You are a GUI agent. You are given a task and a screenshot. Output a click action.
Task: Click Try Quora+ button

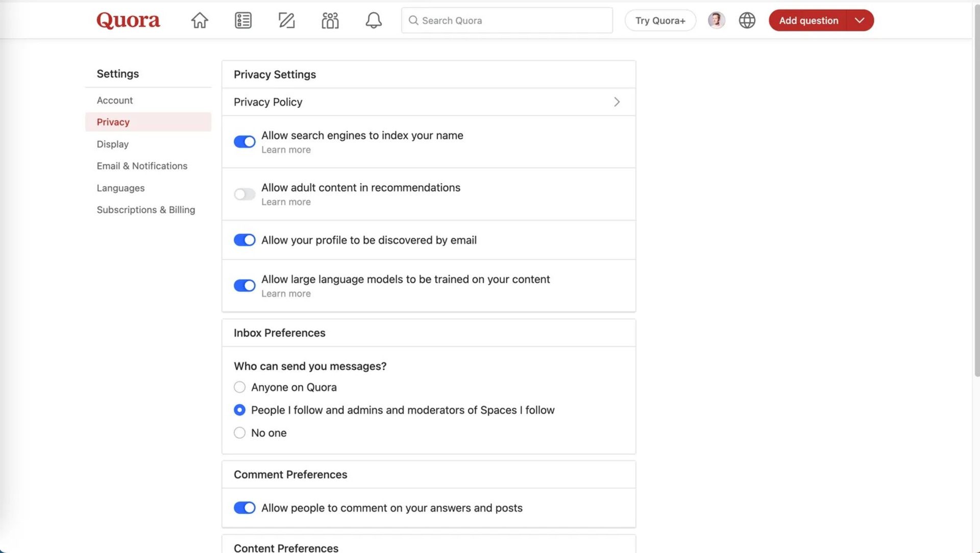click(659, 20)
